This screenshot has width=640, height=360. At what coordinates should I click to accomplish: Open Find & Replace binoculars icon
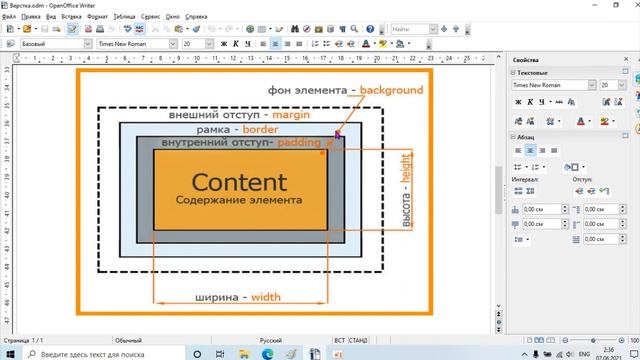point(295,29)
